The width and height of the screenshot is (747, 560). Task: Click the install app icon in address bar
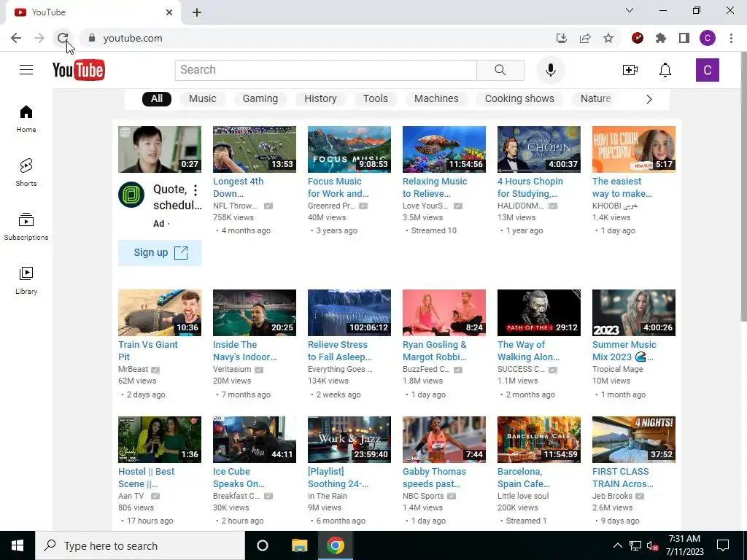point(562,38)
